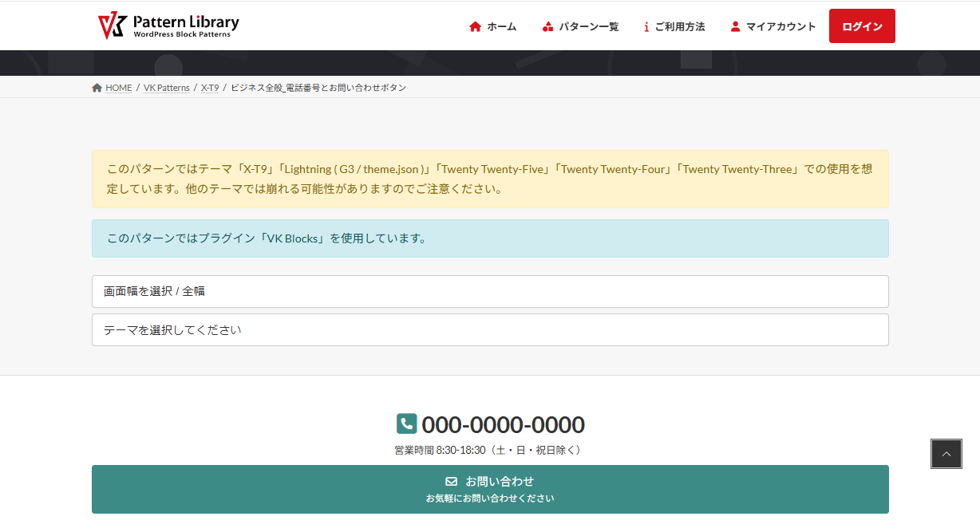Viewport: 980px width, 528px height.
Task: Click the user icon beside マイアカウント
Action: pos(735,26)
